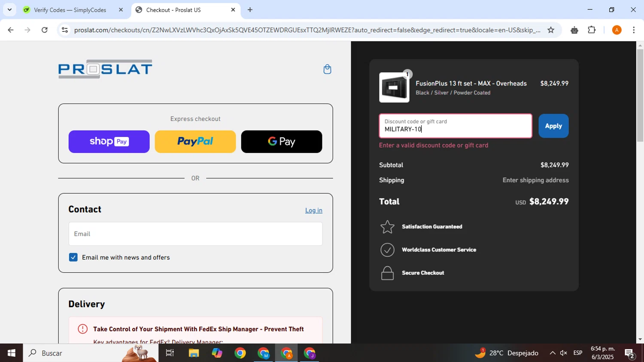Open a new browser tab
This screenshot has height=362, width=644.
click(x=250, y=9)
